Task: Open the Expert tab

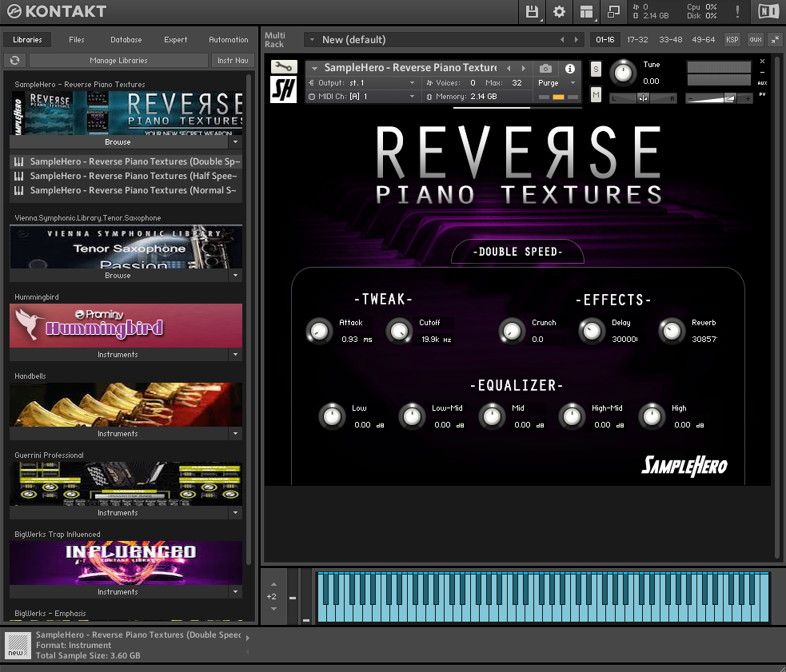Action: click(175, 40)
